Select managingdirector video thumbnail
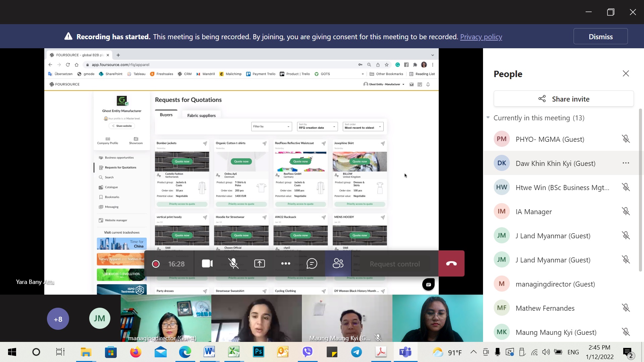 tap(166, 318)
